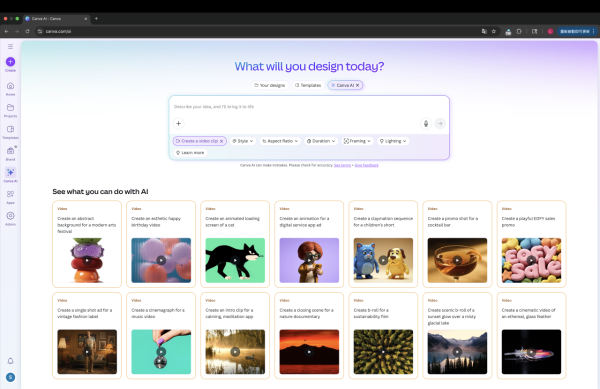
Task: Open sunset glow glacial lake card
Action: pyautogui.click(x=457, y=336)
